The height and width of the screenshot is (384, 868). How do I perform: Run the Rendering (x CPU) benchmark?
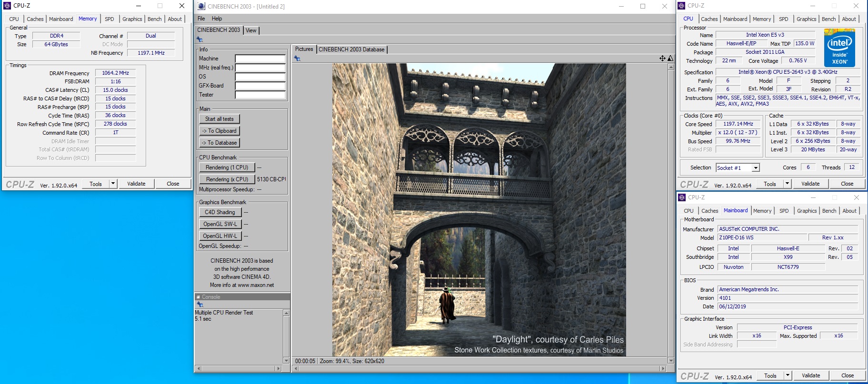pos(227,179)
